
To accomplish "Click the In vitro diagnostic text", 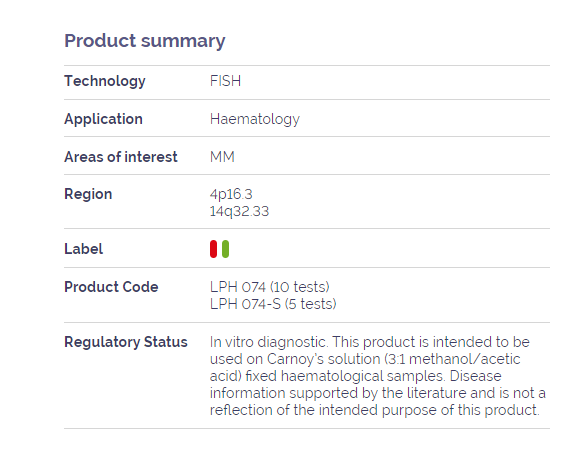I will (268, 342).
